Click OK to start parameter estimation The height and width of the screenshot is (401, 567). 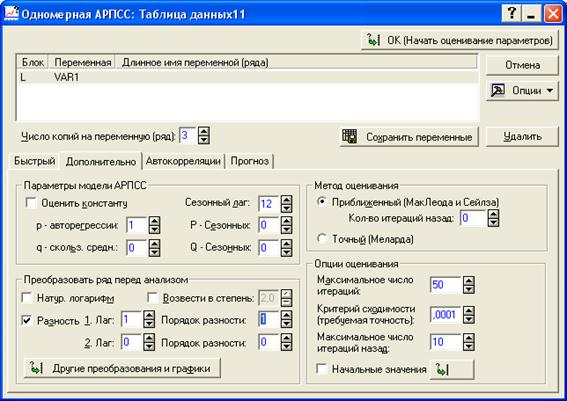pos(459,40)
